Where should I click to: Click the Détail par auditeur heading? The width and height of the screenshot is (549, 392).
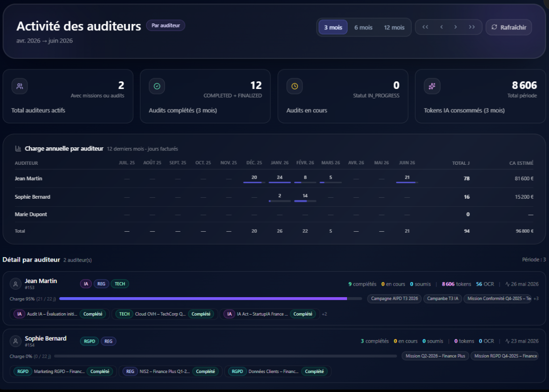click(x=31, y=260)
